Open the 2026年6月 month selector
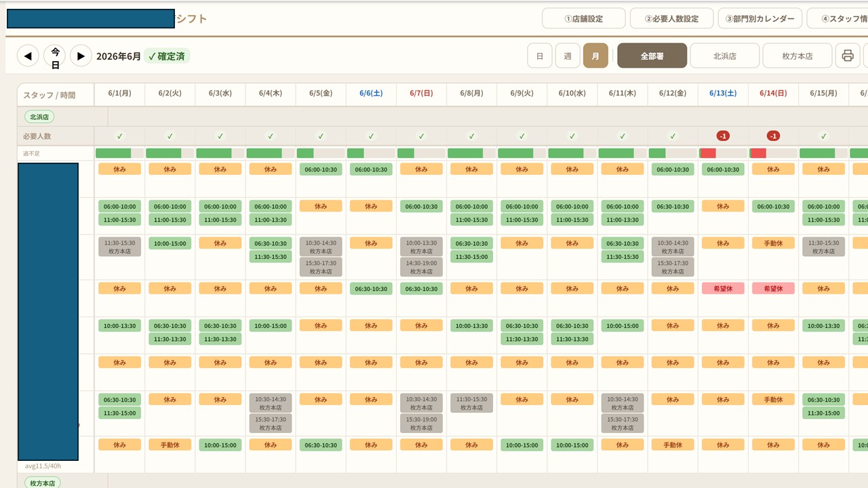This screenshot has height=488, width=868. pos(119,56)
